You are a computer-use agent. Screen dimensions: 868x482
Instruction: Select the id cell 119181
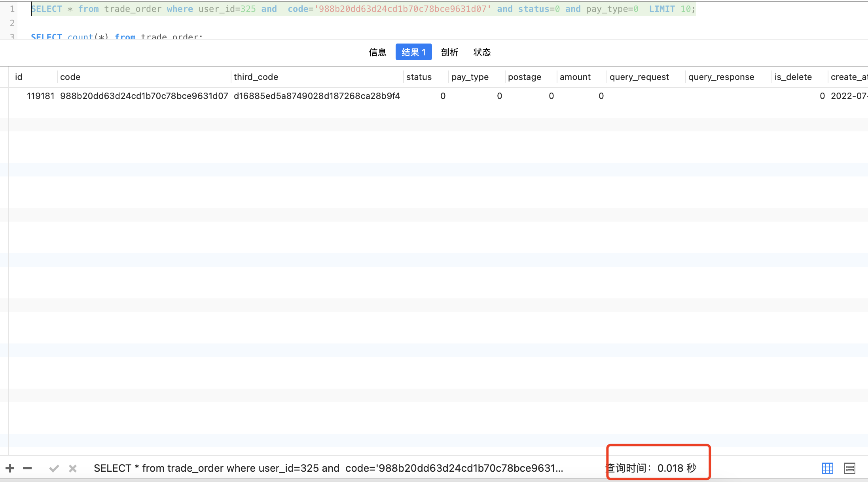click(x=40, y=96)
